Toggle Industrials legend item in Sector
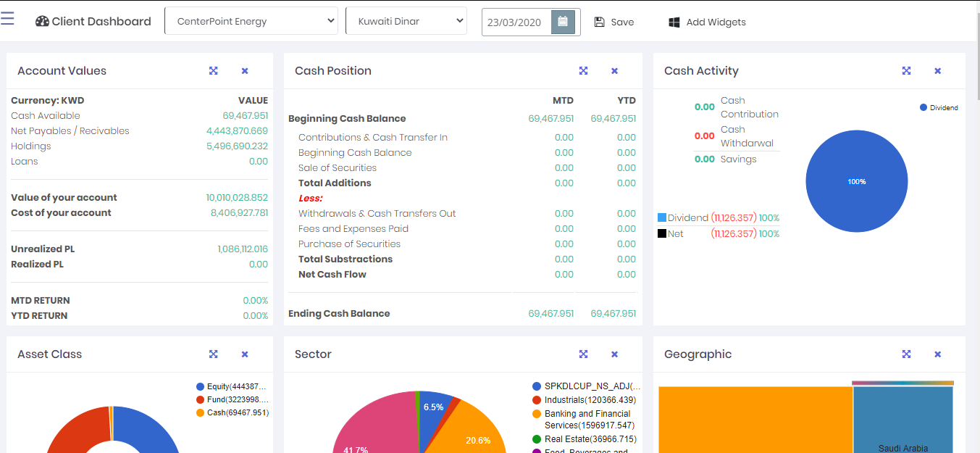This screenshot has width=980, height=453. click(584, 400)
